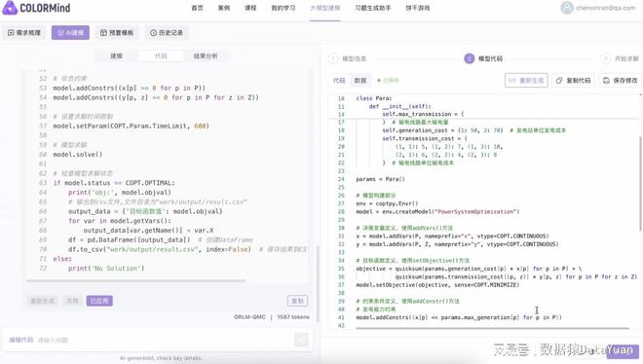643x364 pixels.
Task: Open the 我的学习 nav item
Action: click(x=283, y=8)
